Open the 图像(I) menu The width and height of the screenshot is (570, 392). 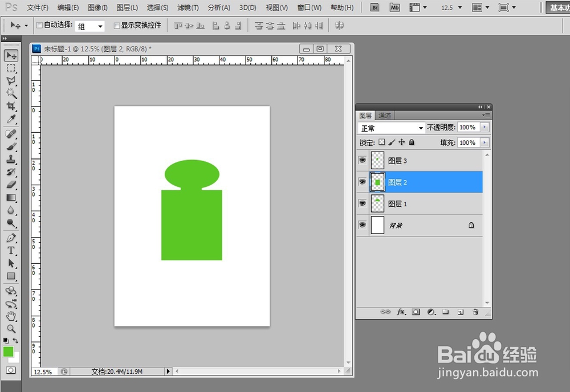(98, 7)
